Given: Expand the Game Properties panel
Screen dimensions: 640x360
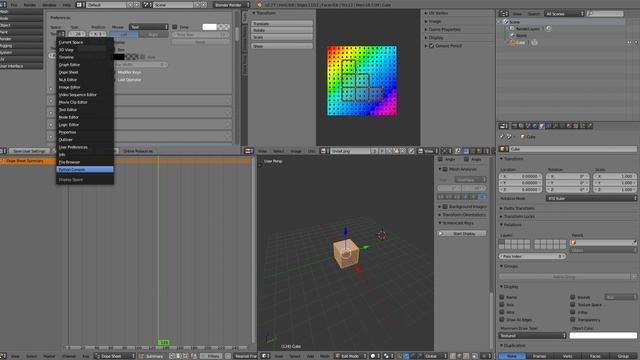Looking at the screenshot, I should click(x=443, y=29).
